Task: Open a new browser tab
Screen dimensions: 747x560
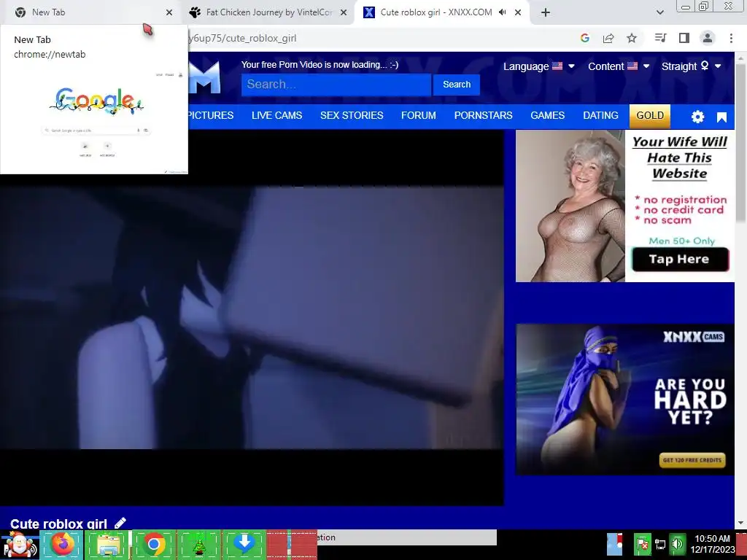Action: [546, 12]
